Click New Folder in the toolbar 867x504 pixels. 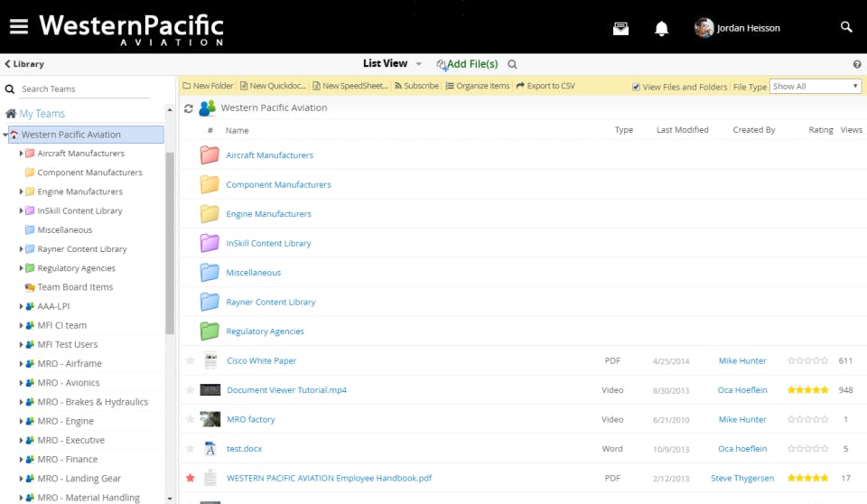pyautogui.click(x=208, y=86)
